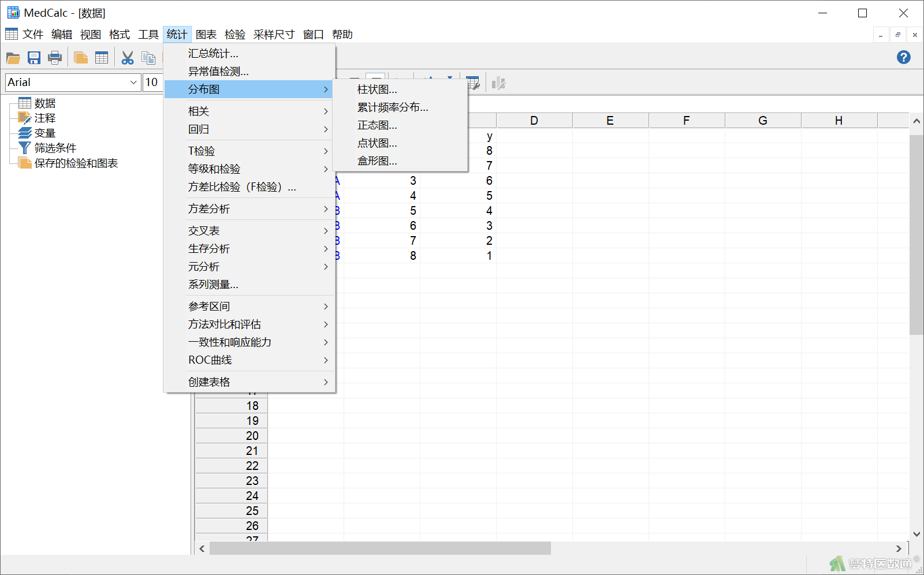Expand the 生存分析 submenu
Screen dimensions: 924x575
[x=249, y=249]
